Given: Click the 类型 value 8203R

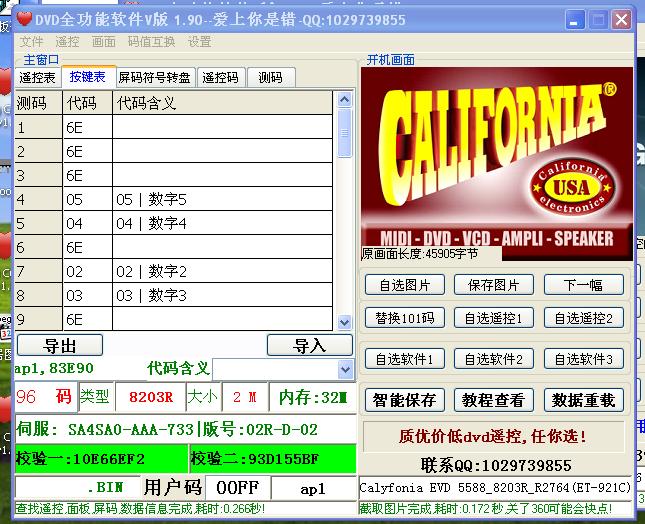Looking at the screenshot, I should click(151, 396).
